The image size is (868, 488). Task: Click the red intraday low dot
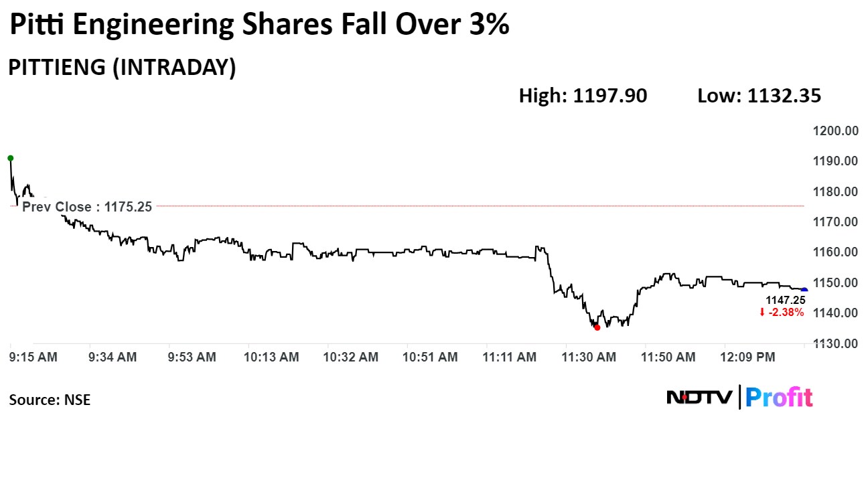coord(597,327)
